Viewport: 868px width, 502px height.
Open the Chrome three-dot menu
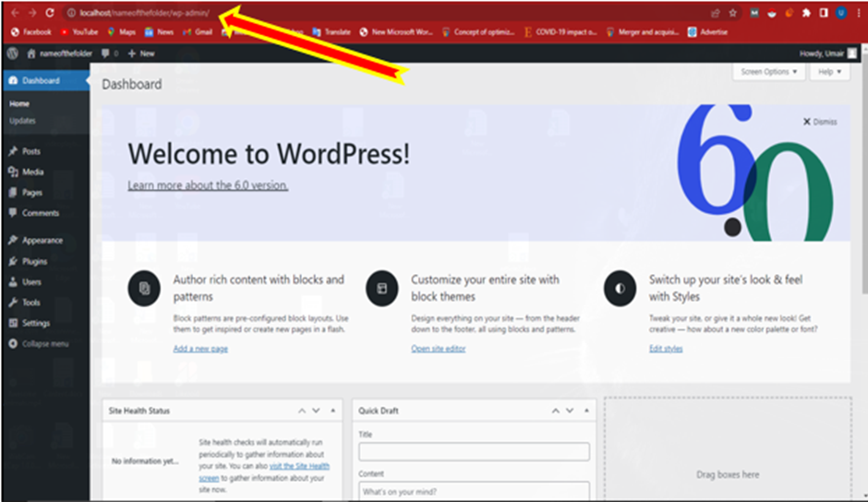tap(859, 13)
